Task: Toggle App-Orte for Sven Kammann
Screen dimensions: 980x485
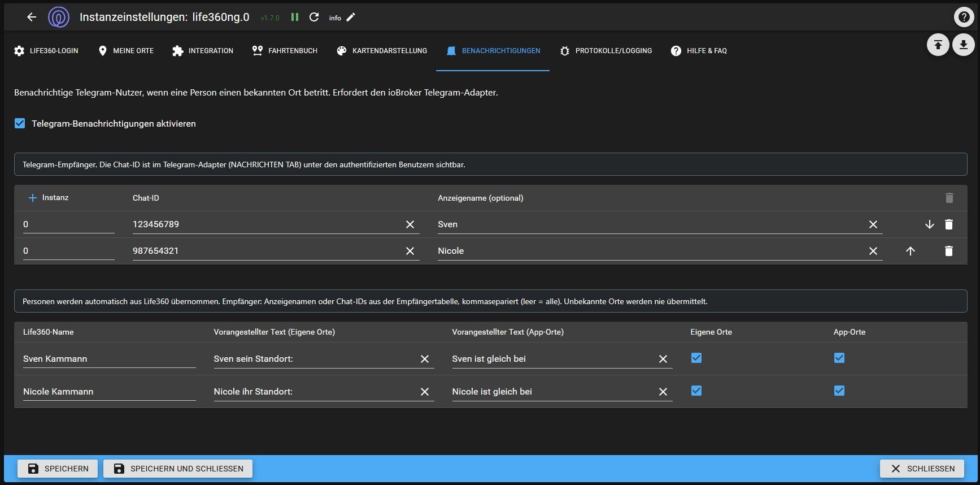Action: coord(839,358)
